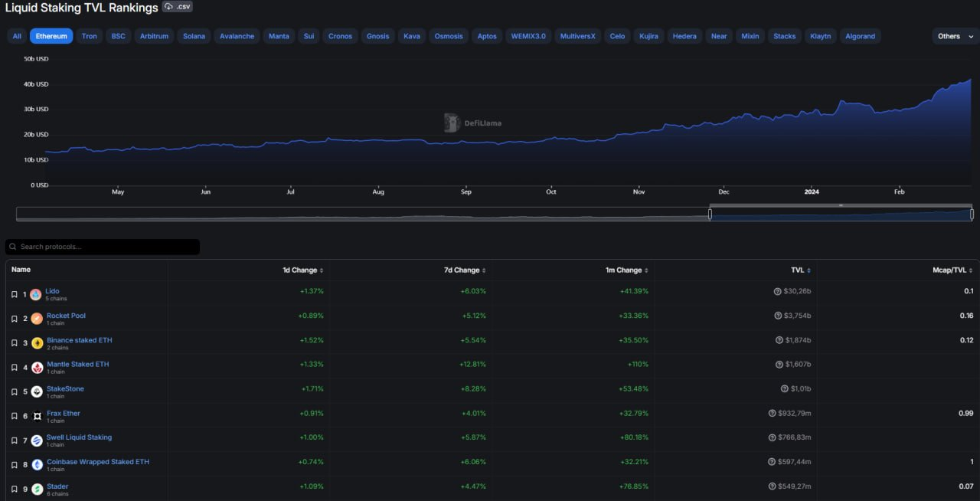Sort table by 1d Change

coord(303,270)
